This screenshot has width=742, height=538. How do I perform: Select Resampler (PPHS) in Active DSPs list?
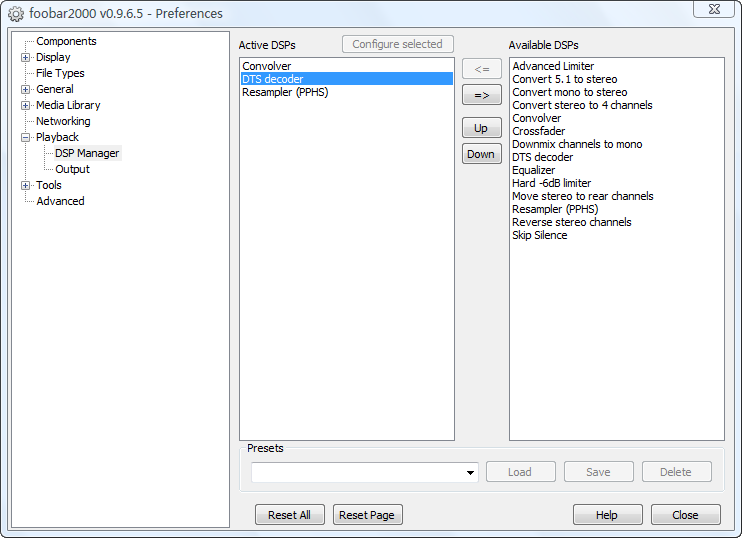click(347, 92)
